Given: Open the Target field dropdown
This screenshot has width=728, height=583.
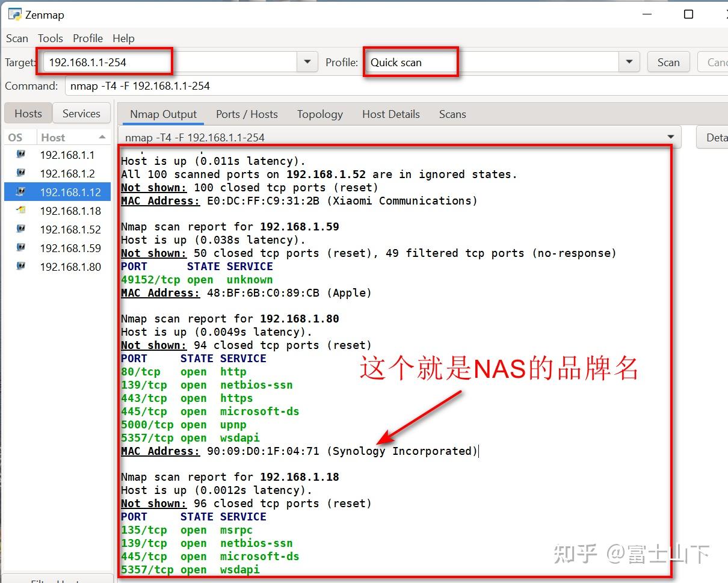Looking at the screenshot, I should coord(307,62).
